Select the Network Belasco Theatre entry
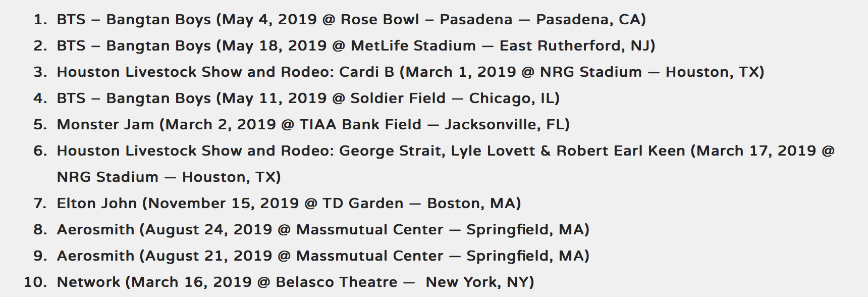This screenshot has width=868, height=297. pos(295,282)
